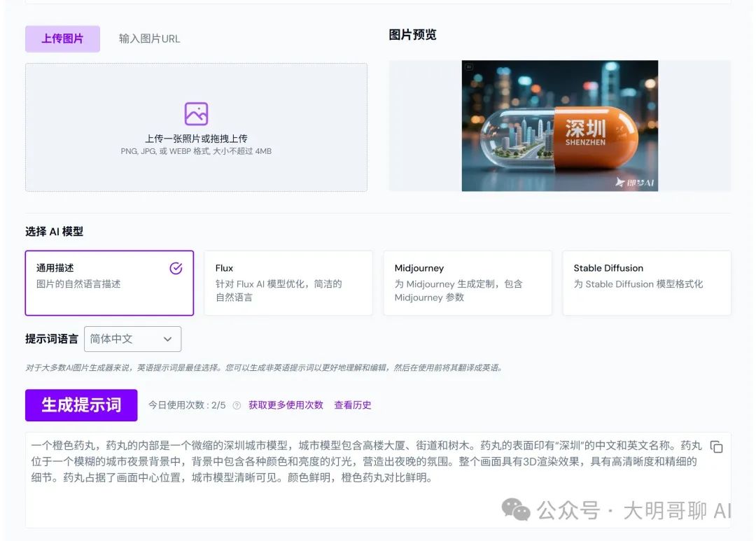The width and height of the screenshot is (756, 541).
Task: Open the 简体中文 prompt language dropdown
Action: pos(132,339)
